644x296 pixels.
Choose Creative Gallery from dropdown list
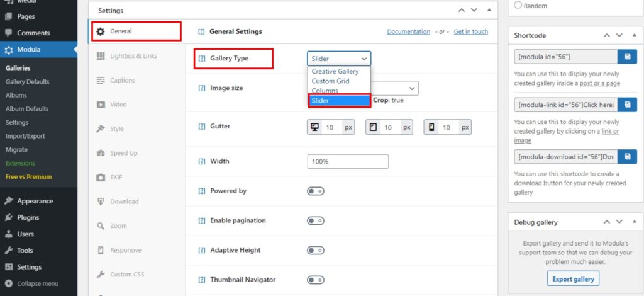click(x=335, y=72)
